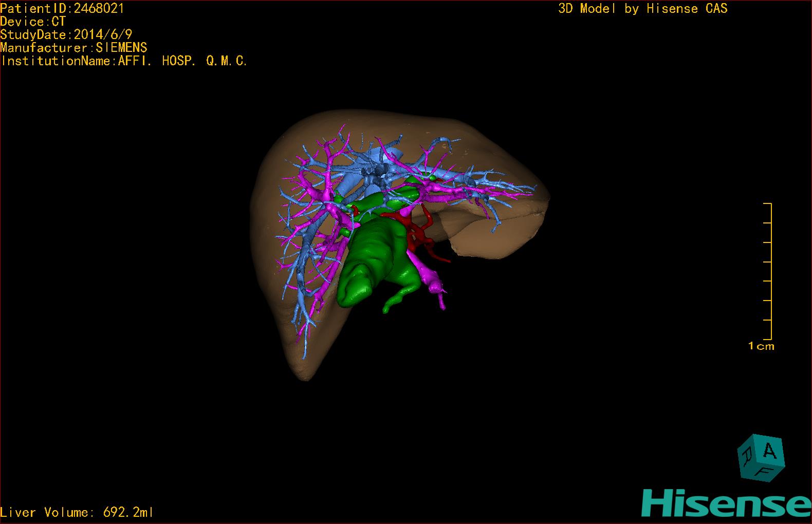Click the Manufacturer:SIEMENS label
Screen dimensions: 812x524
coord(73,48)
